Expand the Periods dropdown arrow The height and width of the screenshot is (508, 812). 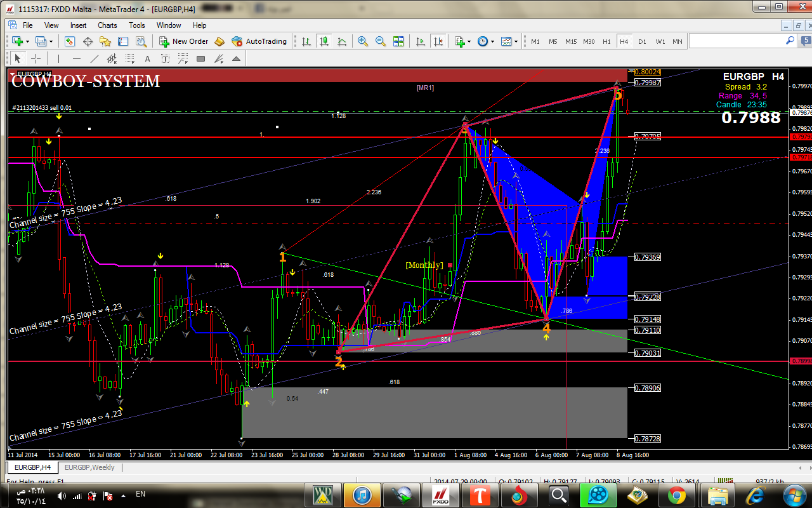pos(493,41)
